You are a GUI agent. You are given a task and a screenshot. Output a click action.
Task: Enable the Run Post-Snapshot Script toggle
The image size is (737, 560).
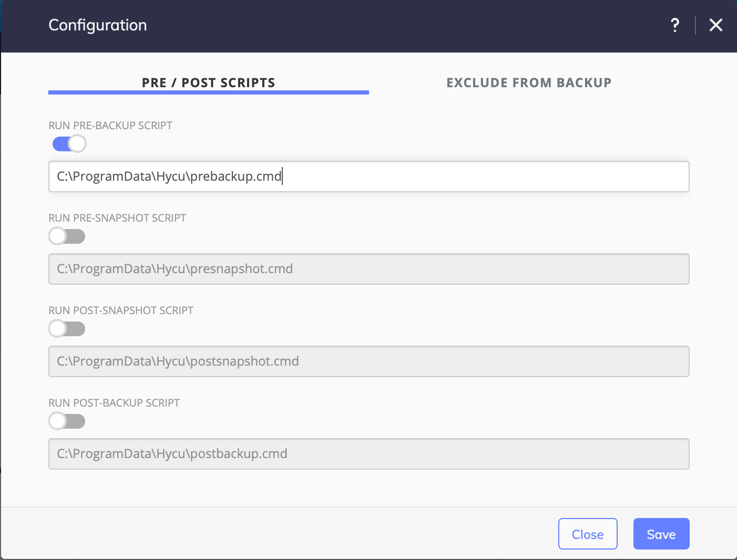(67, 328)
